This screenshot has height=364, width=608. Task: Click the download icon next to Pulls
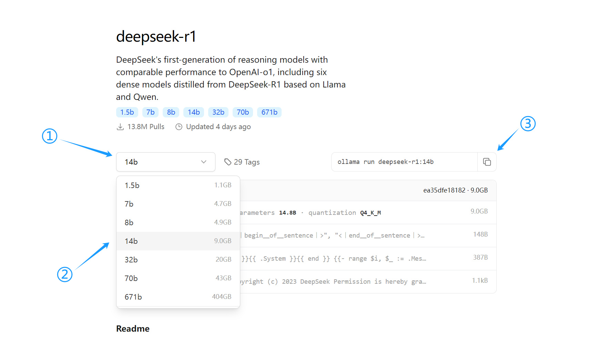coord(120,127)
